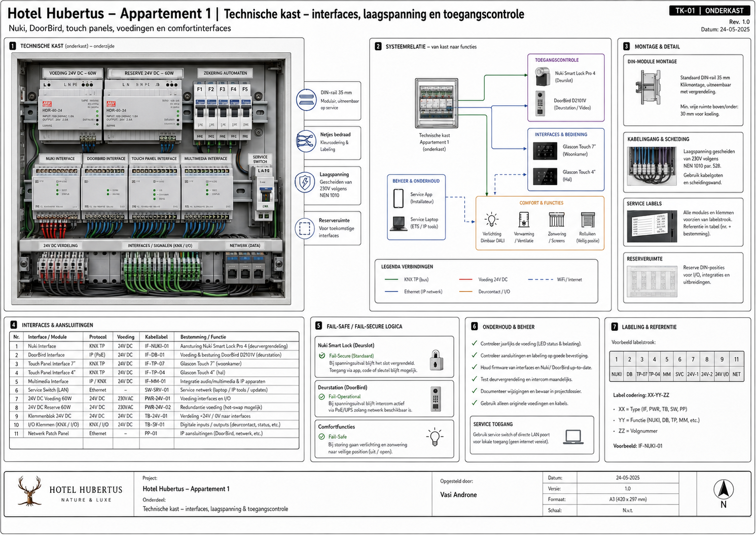The height and width of the screenshot is (535, 756).
Task: Click the Verlichting Dimbaar DALI bulb icon
Action: pyautogui.click(x=491, y=220)
